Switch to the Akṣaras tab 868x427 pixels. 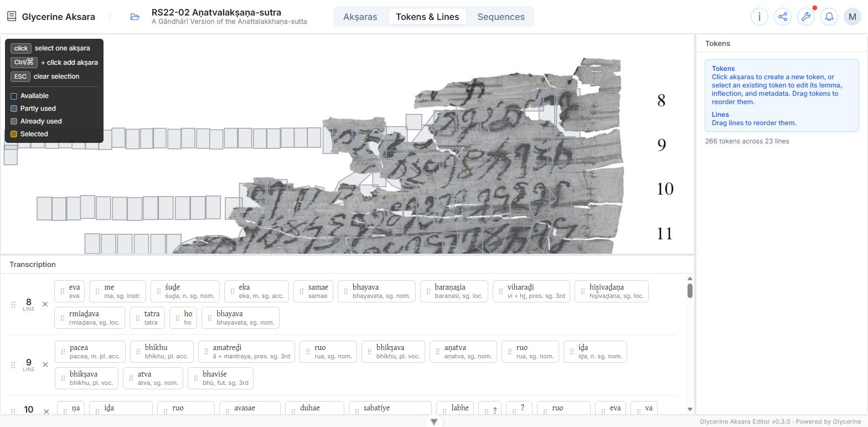click(360, 17)
